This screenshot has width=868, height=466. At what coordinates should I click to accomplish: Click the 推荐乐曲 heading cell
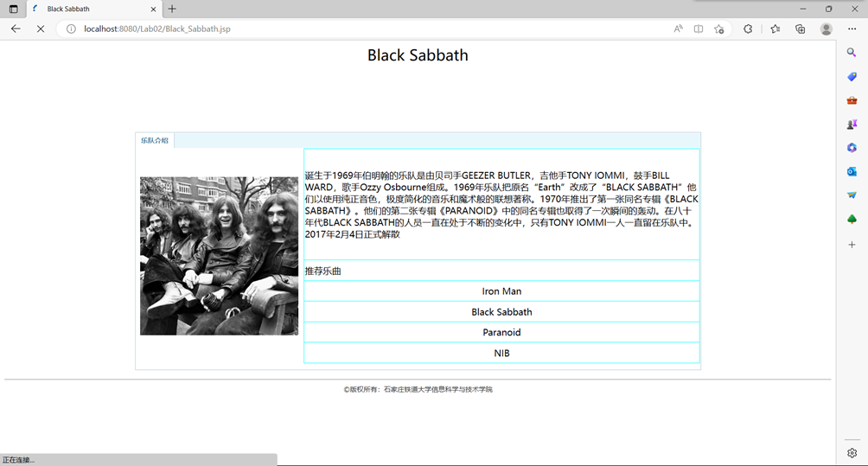501,271
